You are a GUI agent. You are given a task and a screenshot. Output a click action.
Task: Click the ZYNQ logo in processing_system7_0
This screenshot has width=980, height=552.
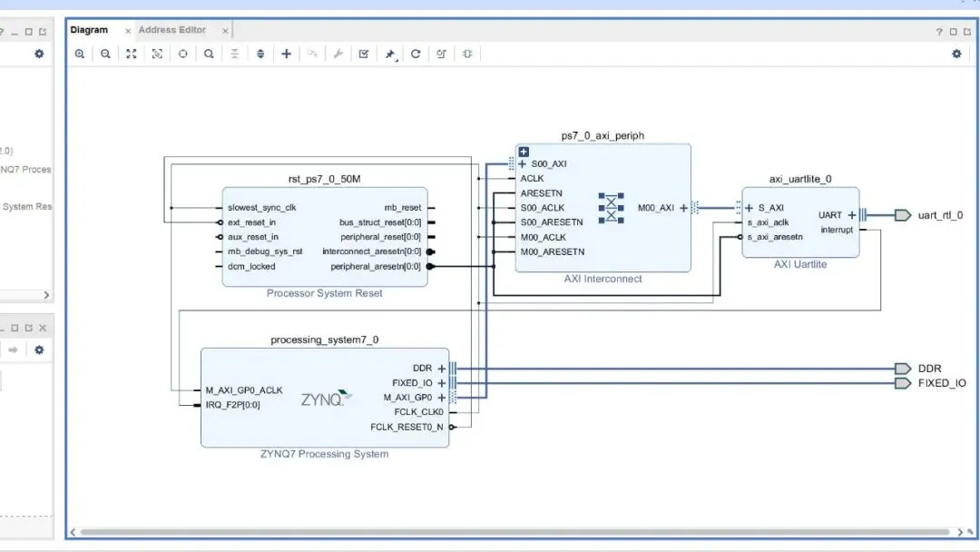pyautogui.click(x=327, y=399)
